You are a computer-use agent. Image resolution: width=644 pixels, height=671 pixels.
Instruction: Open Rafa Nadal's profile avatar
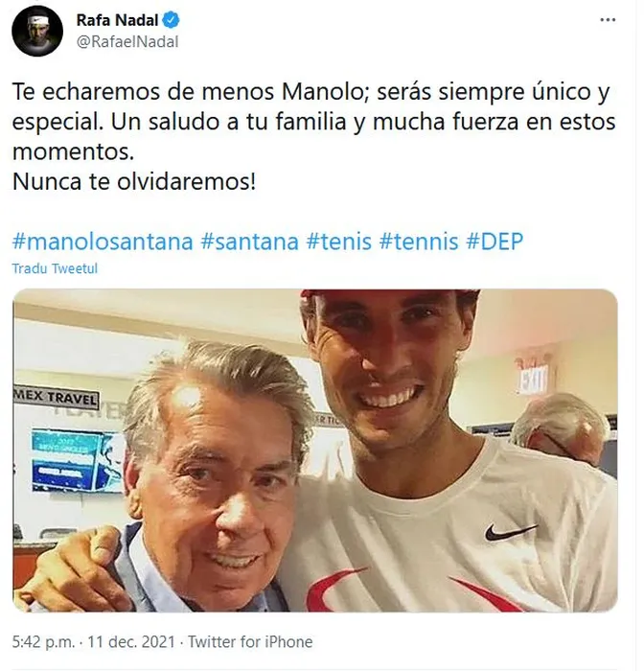[x=37, y=31]
